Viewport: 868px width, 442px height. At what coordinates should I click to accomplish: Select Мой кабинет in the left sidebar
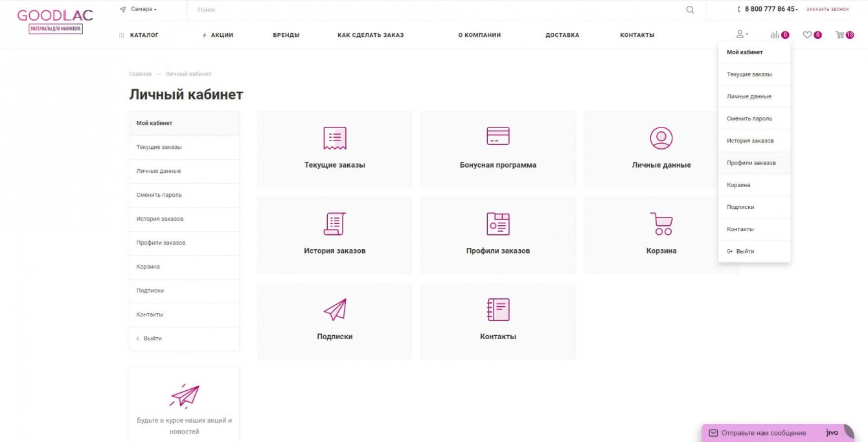click(185, 123)
